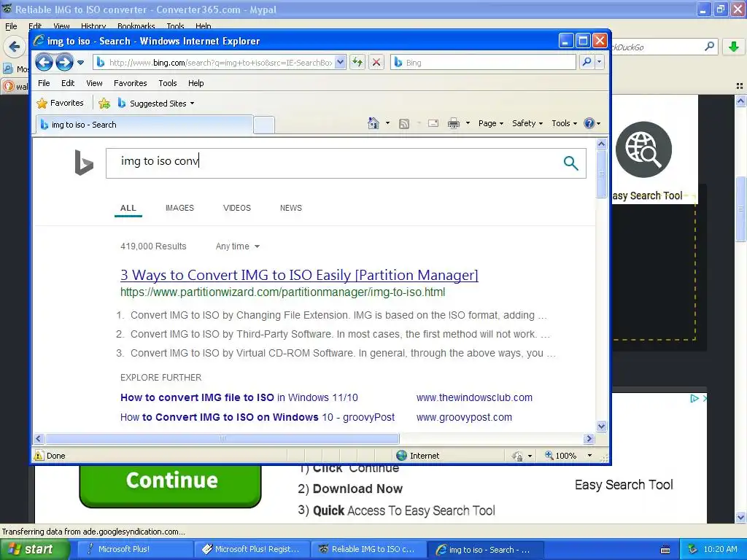Image resolution: width=747 pixels, height=560 pixels.
Task: Click the Print icon
Action: click(454, 124)
